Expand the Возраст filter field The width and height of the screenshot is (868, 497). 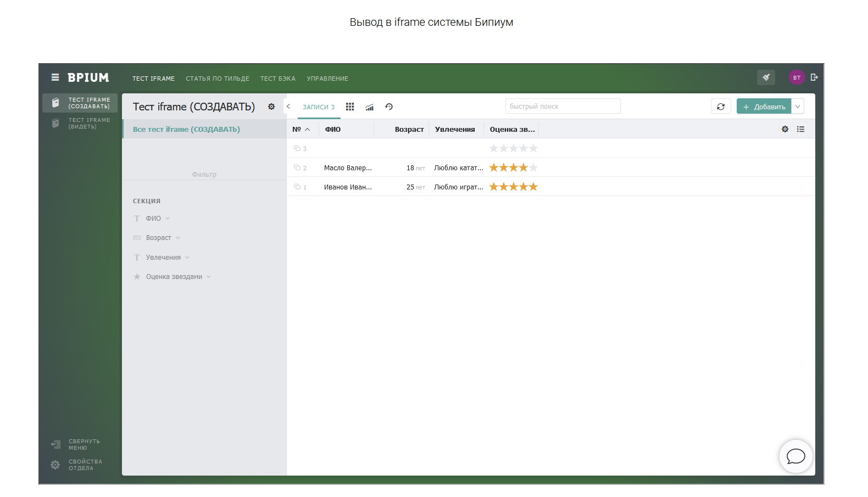click(157, 238)
